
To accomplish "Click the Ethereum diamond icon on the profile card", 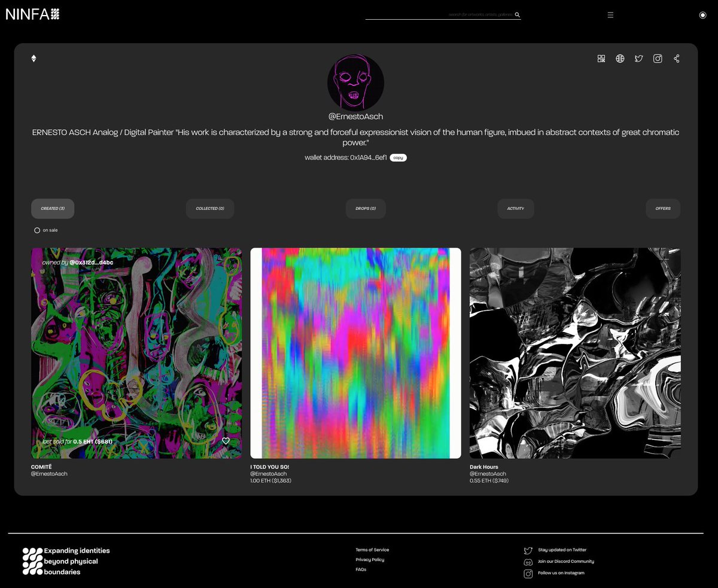I will pyautogui.click(x=34, y=58).
